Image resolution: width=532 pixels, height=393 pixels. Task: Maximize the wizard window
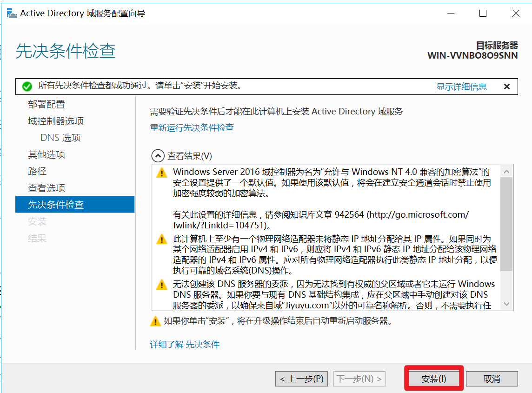coord(483,13)
